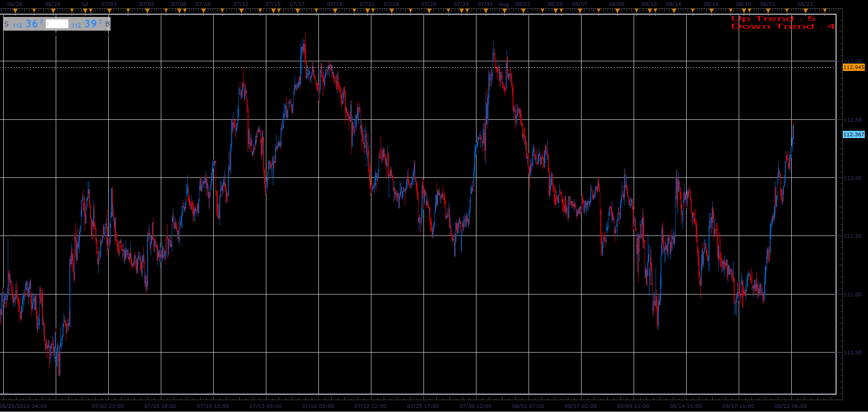The width and height of the screenshot is (868, 412).
Task: Select the orange marker under date 07/10
Action: click(203, 11)
